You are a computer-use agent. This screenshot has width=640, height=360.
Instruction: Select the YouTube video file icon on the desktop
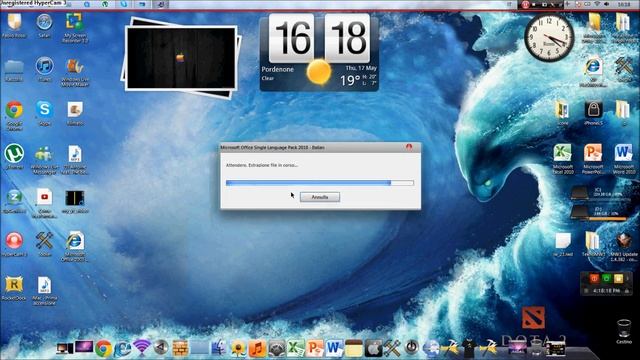point(44,203)
